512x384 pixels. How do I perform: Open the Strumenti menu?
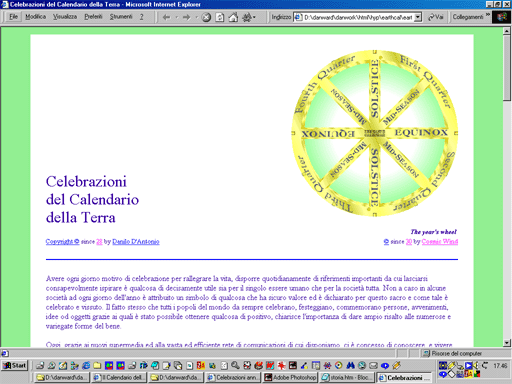tap(121, 17)
